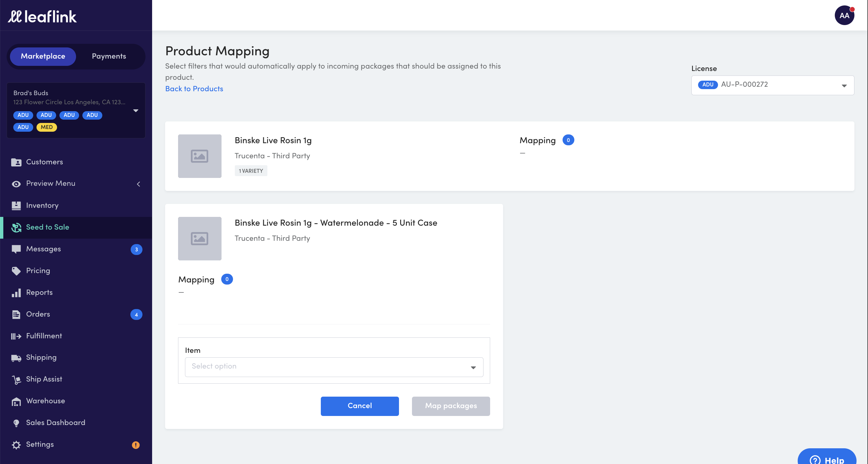Open the Pricing page
This screenshot has height=464, width=868.
point(76,271)
